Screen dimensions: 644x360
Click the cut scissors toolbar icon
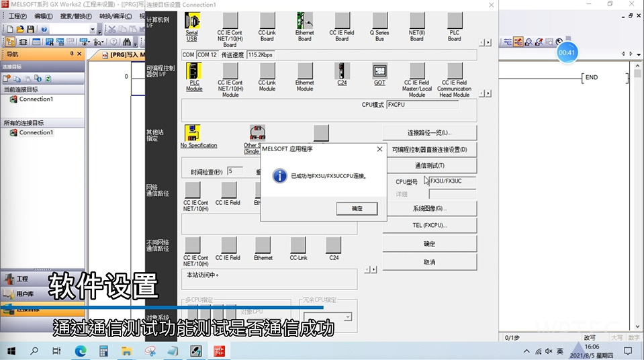(x=111, y=29)
